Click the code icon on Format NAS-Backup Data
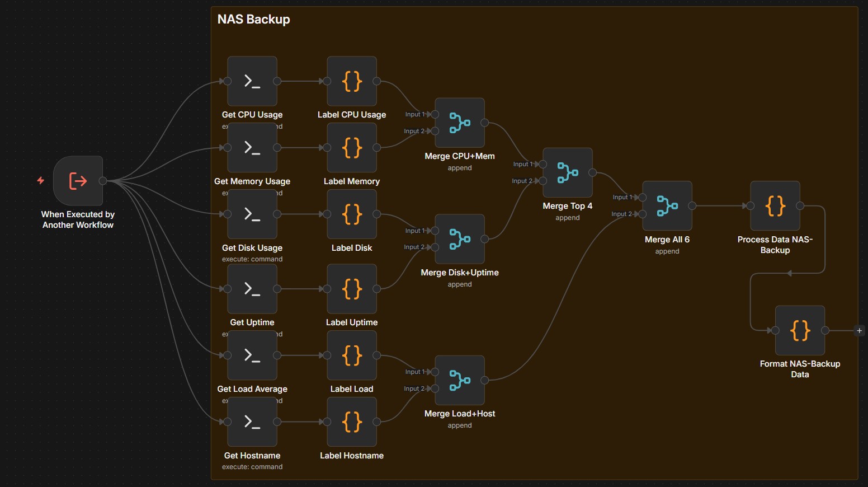Image resolution: width=868 pixels, height=487 pixels. 800,330
